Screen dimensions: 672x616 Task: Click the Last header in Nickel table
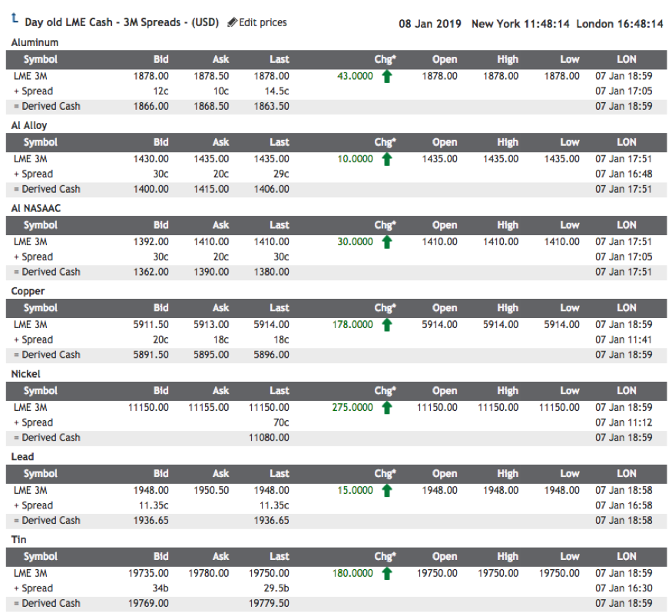pyautogui.click(x=279, y=391)
